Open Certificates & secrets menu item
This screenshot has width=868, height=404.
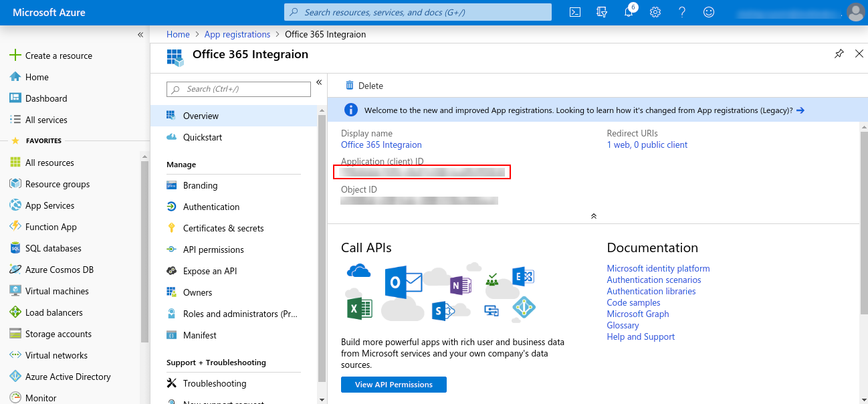[223, 228]
